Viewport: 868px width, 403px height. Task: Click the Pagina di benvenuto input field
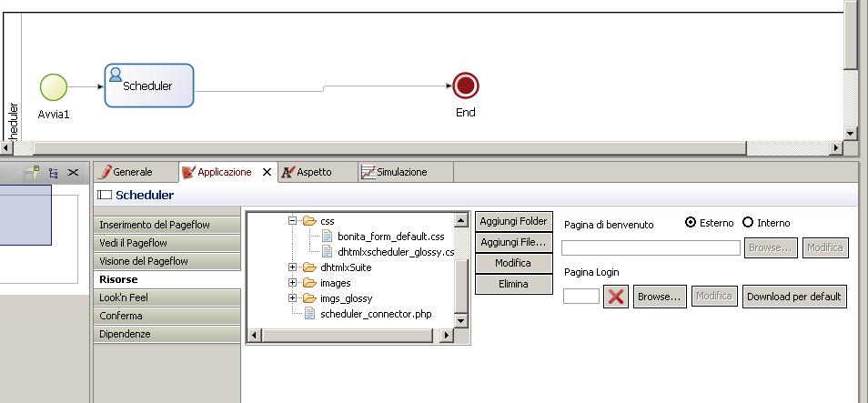pos(651,248)
